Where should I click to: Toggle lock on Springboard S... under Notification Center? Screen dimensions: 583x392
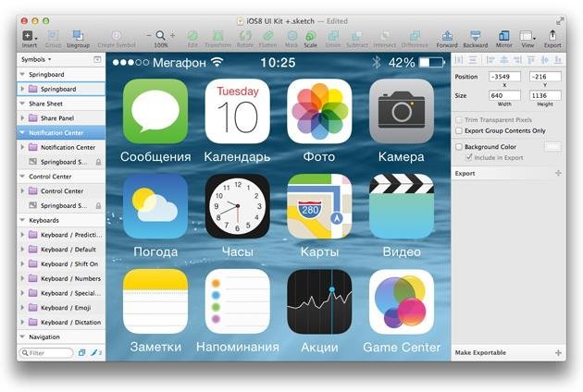point(98,162)
